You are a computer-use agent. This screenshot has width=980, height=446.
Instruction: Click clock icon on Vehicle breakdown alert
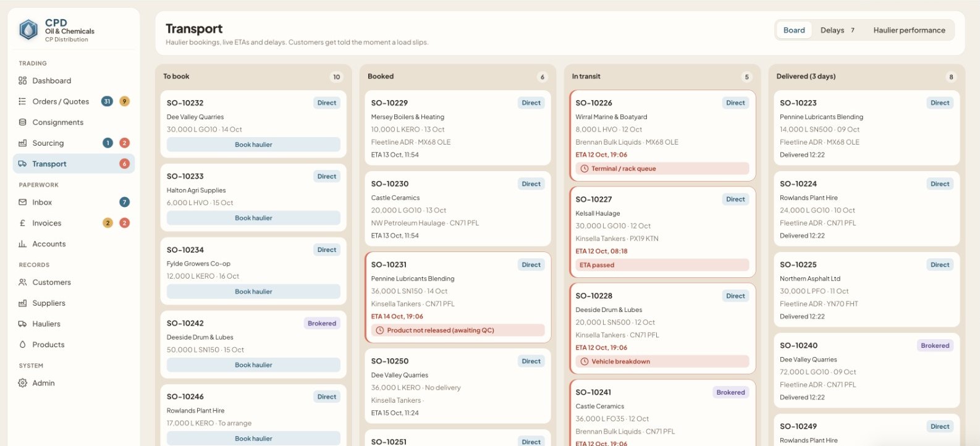[x=584, y=361]
